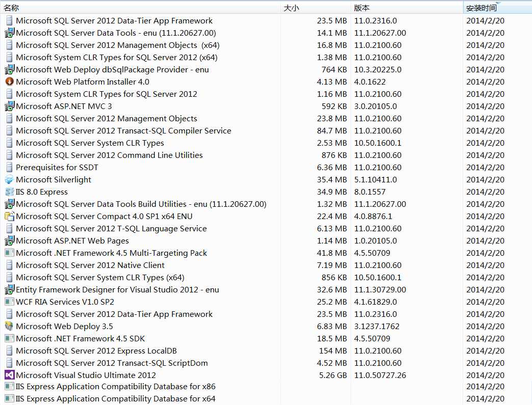The height and width of the screenshot is (405, 532).
Task: Select the IIS 8.0 Express entry name
Action: [x=42, y=192]
